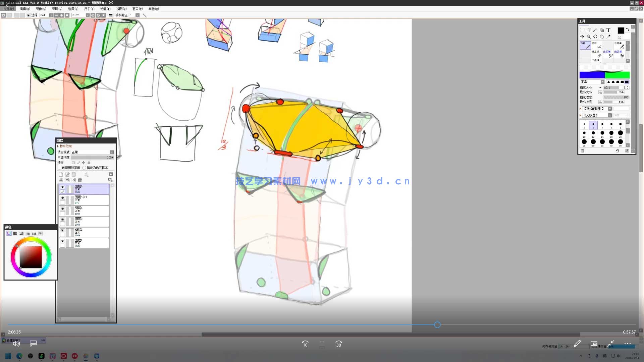The image size is (644, 362).
Task: Click the trash icon to delete layer
Action: [80, 180]
